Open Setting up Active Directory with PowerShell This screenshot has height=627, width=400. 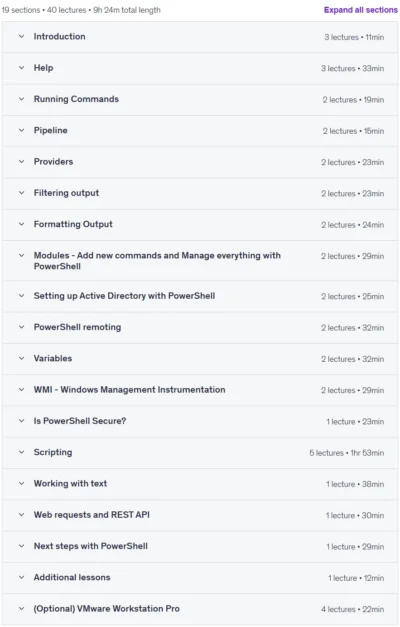124,296
